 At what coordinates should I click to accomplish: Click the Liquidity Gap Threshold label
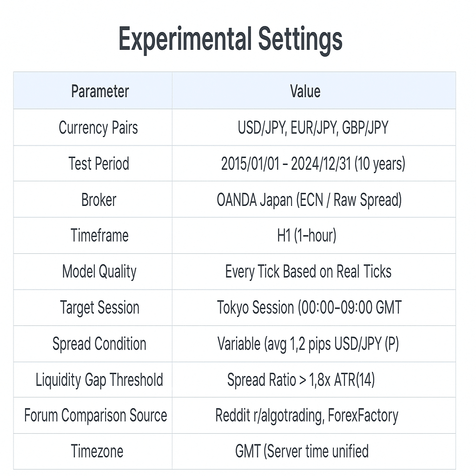[x=99, y=380]
